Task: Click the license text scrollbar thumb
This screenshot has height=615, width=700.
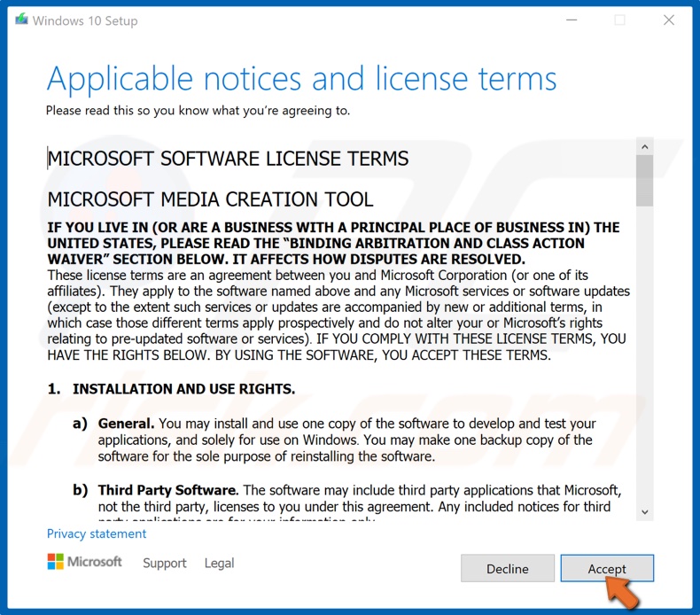Action: [x=645, y=181]
